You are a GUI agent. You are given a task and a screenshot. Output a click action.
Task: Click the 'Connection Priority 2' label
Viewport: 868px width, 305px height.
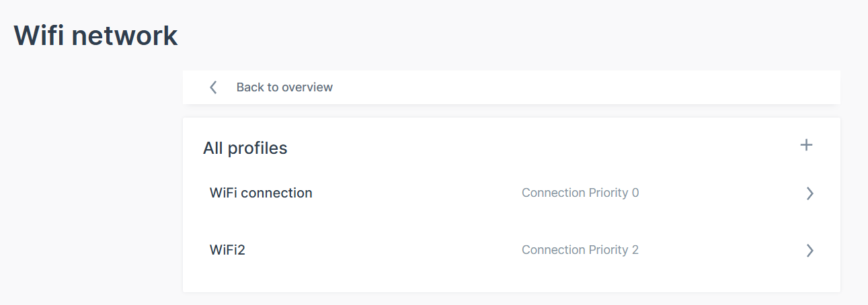(580, 251)
